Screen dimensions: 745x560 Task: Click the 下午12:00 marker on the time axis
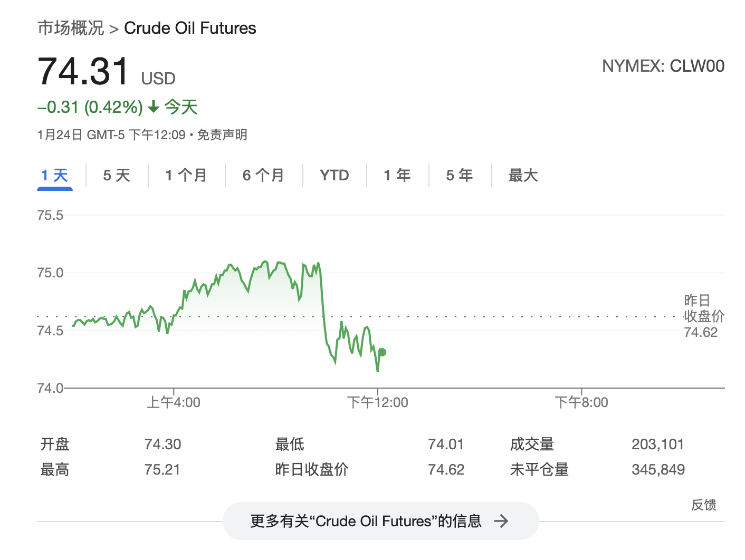378,402
